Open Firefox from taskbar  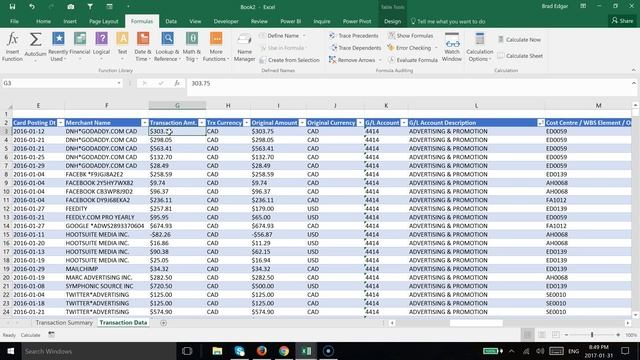coord(262,351)
